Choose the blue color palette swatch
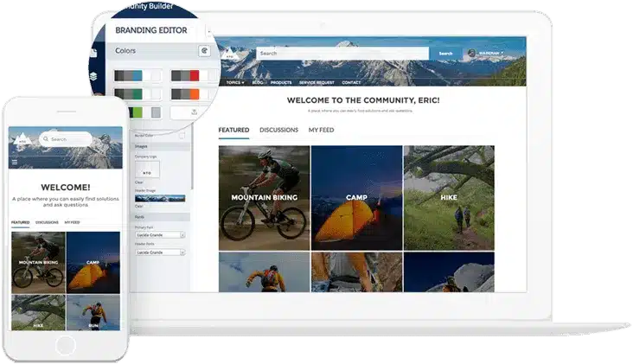This screenshot has width=633, height=364. (137, 75)
